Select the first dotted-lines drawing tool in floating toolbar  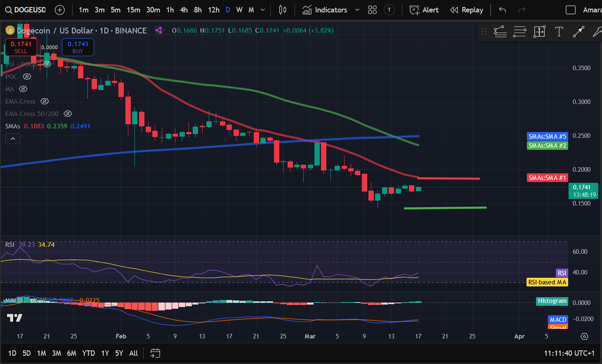[500, 32]
